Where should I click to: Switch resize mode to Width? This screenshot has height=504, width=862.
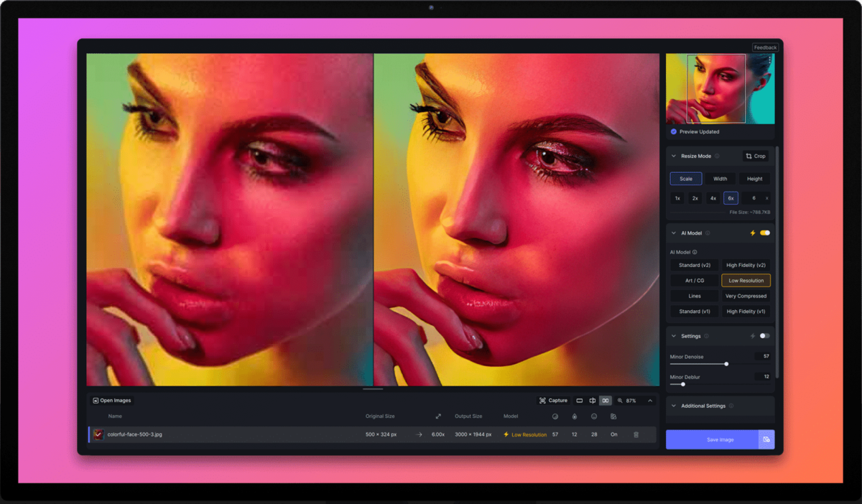point(720,179)
